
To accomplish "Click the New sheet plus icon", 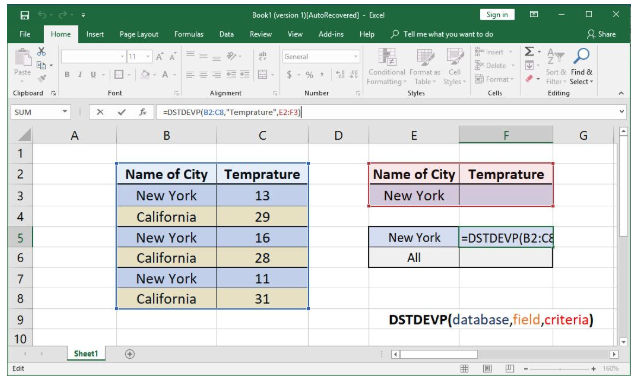I will coord(129,354).
